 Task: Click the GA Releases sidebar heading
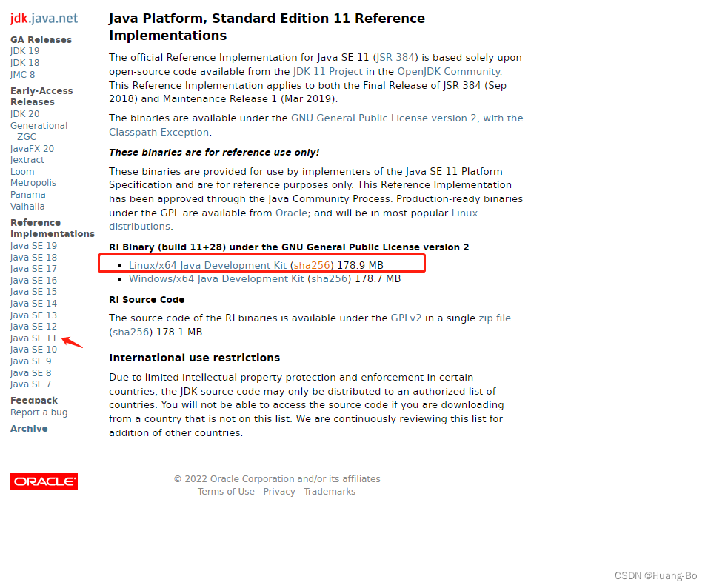[41, 40]
